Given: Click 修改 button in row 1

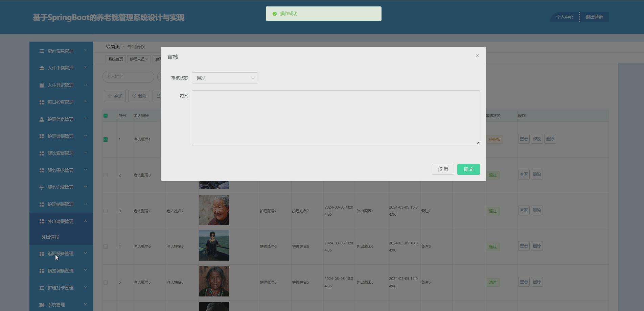Looking at the screenshot, I should pyautogui.click(x=537, y=139).
